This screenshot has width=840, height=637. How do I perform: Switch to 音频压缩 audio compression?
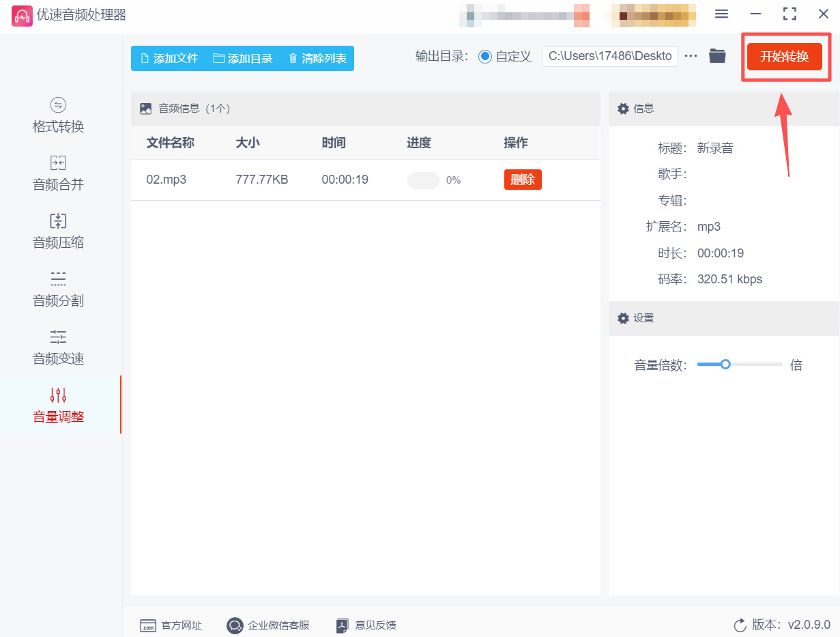[x=58, y=232]
